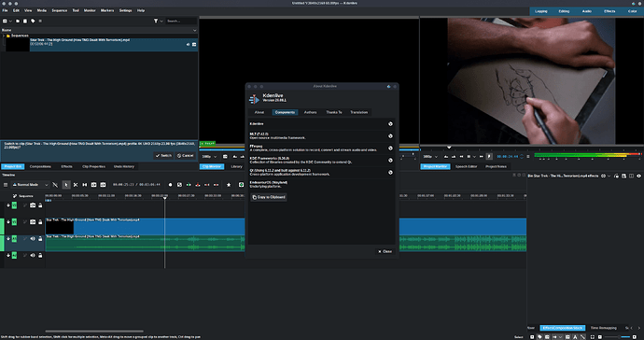Open the Undo History tab
This screenshot has height=340, width=644.
(123, 166)
